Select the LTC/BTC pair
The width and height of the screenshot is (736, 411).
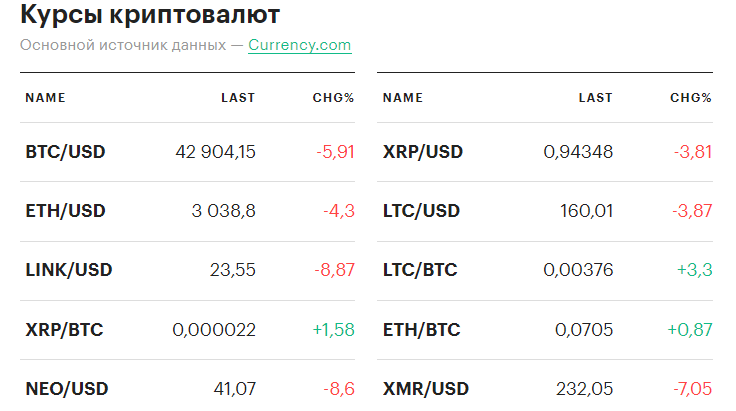420,270
